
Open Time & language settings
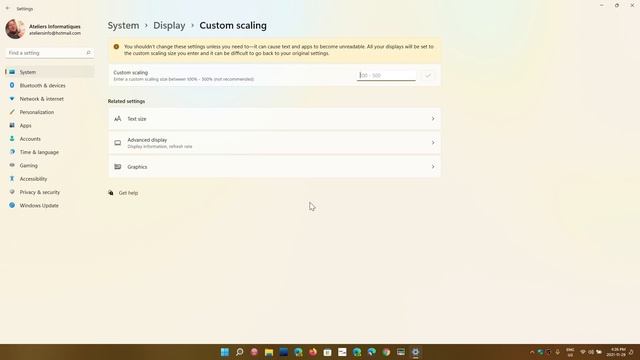pyautogui.click(x=50, y=152)
